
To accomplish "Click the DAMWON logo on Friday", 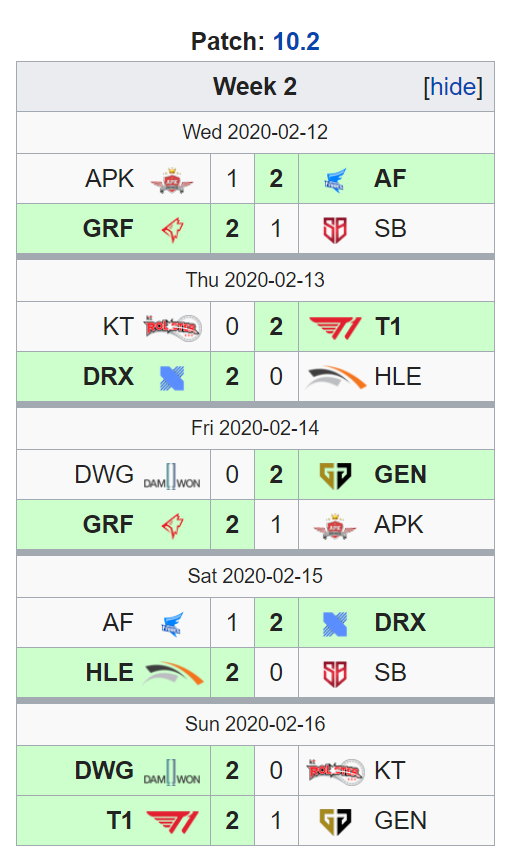I will click(x=172, y=475).
